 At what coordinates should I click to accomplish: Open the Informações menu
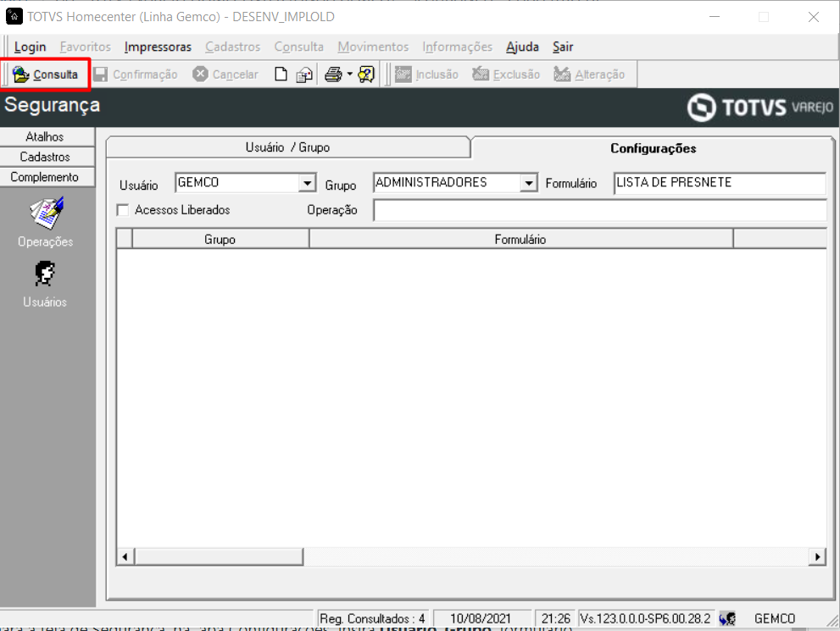click(457, 47)
